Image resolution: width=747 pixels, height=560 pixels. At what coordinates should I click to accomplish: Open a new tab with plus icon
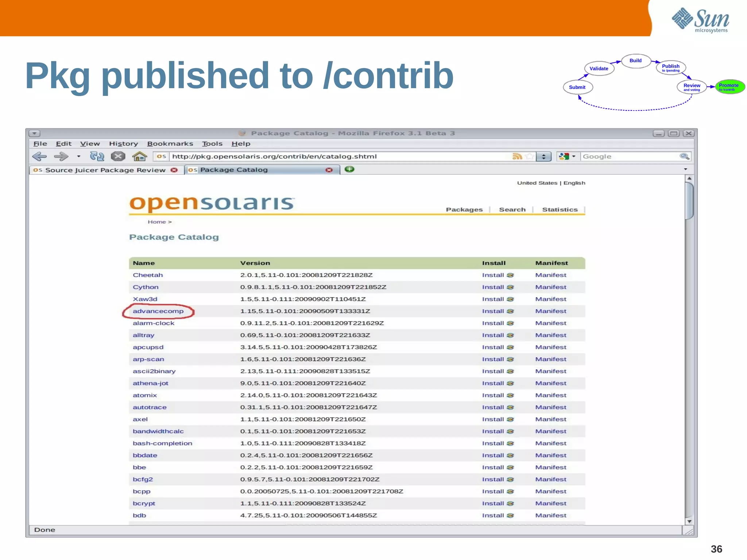(x=349, y=169)
